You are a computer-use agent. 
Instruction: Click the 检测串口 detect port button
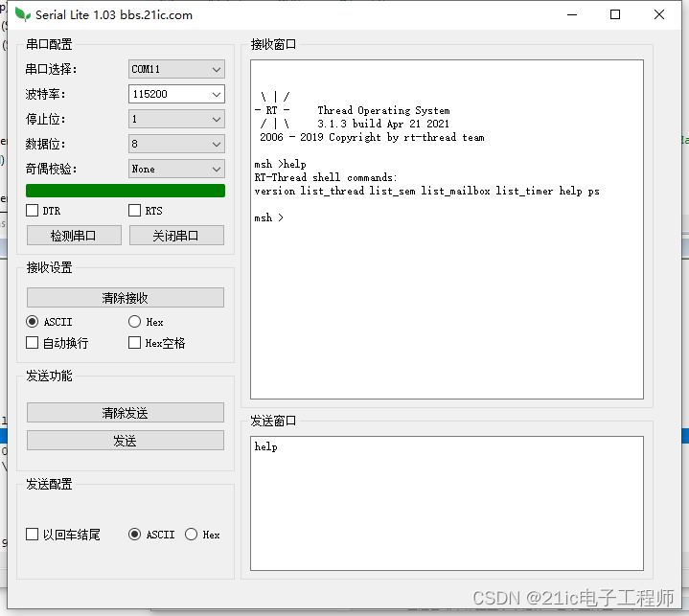[x=74, y=236]
